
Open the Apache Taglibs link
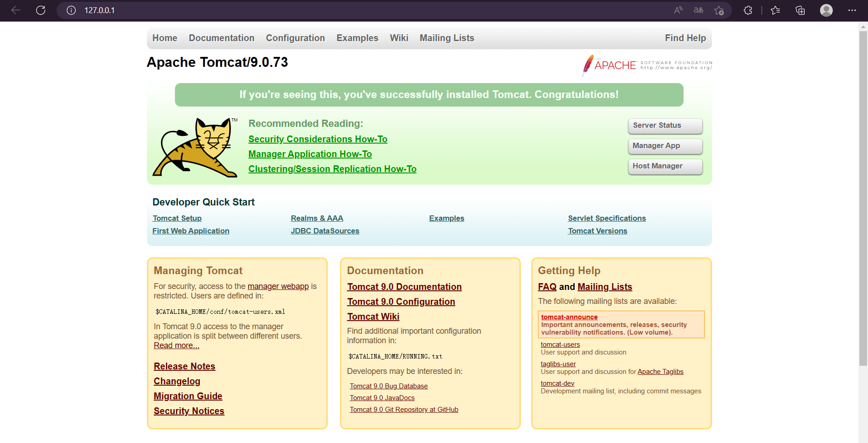coord(660,372)
